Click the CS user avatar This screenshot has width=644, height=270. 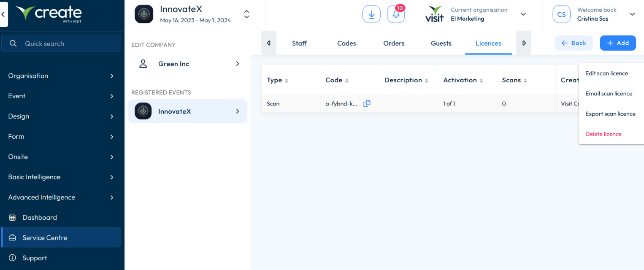click(x=561, y=14)
